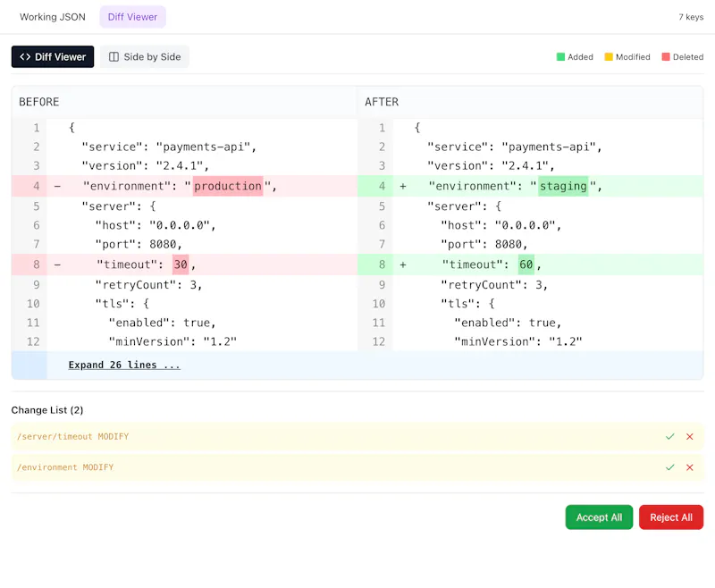Viewport: 715px width, 588px height.
Task: Select the dark Diff Viewer view button
Action: [x=53, y=56]
